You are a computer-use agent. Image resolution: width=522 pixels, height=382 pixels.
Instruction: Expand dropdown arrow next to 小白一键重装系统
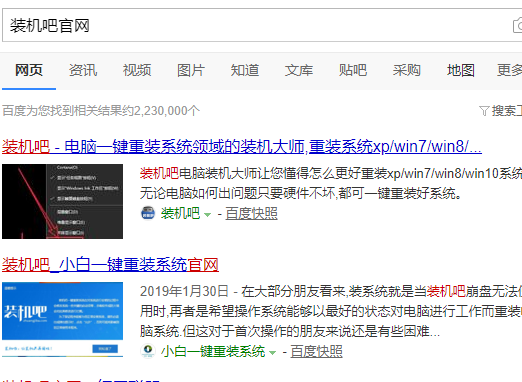tap(273, 353)
